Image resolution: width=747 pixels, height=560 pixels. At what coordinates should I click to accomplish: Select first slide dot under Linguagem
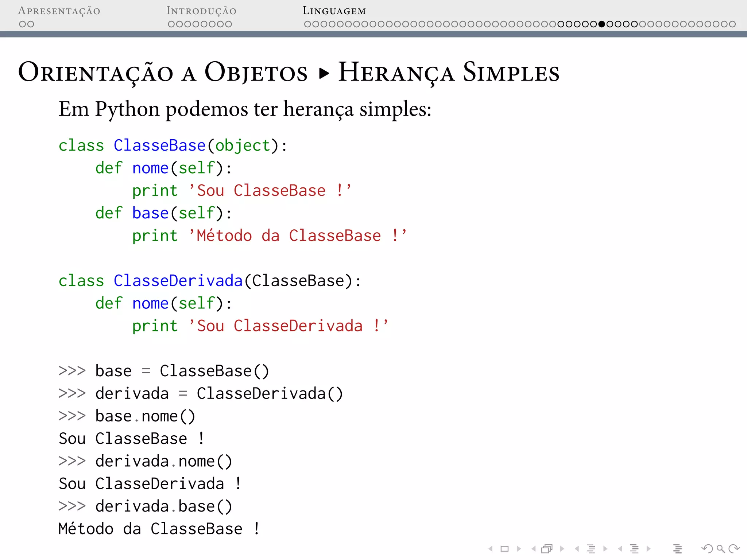click(307, 24)
